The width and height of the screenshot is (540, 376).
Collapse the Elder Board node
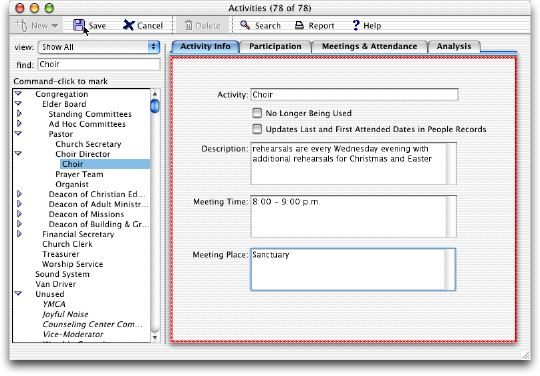pyautogui.click(x=18, y=104)
